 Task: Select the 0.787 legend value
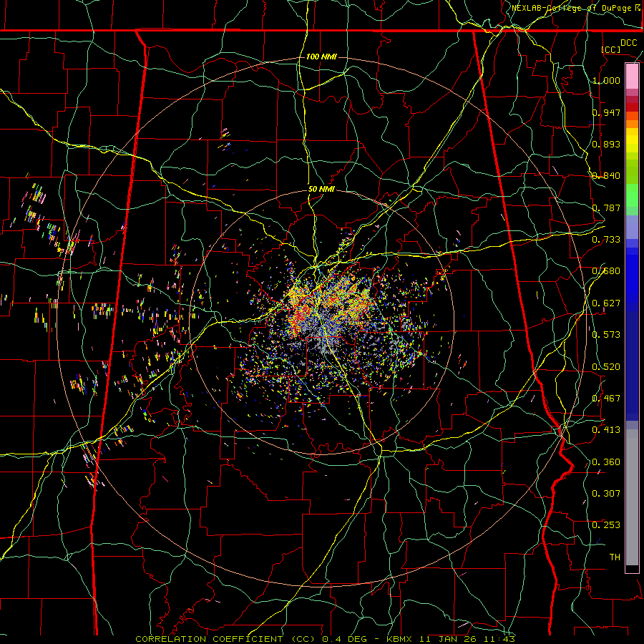pyautogui.click(x=606, y=208)
